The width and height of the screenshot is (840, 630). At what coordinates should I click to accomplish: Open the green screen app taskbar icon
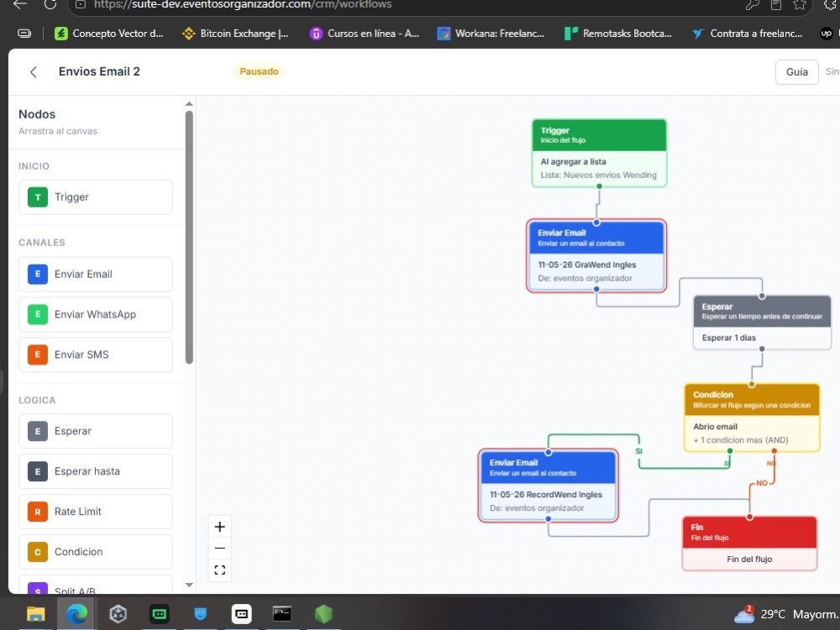(x=159, y=614)
